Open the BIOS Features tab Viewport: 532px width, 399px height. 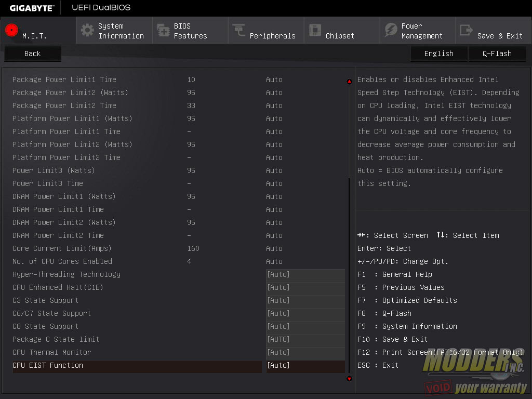(x=190, y=31)
